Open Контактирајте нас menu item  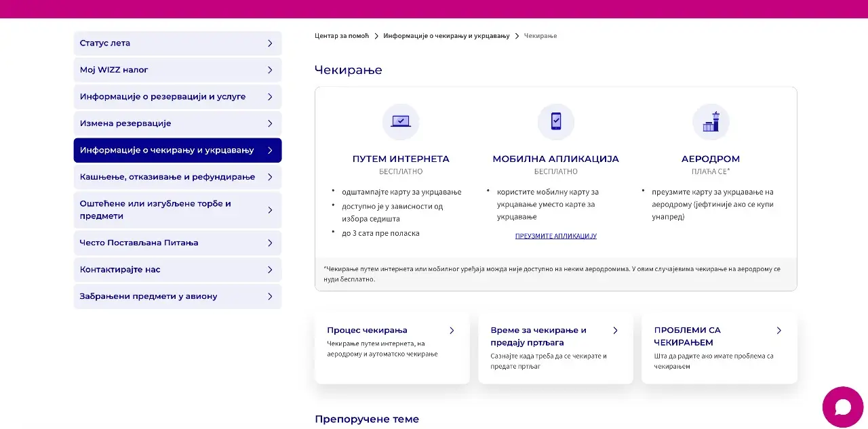click(178, 270)
